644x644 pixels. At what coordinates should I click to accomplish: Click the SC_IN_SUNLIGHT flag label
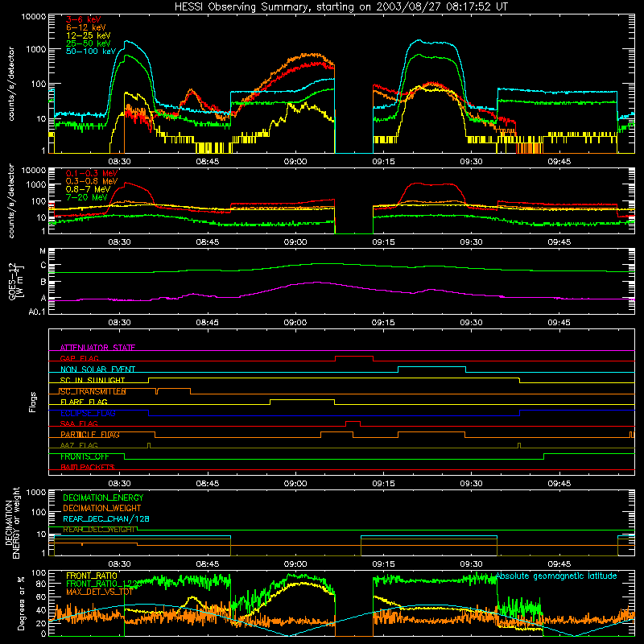(93, 380)
